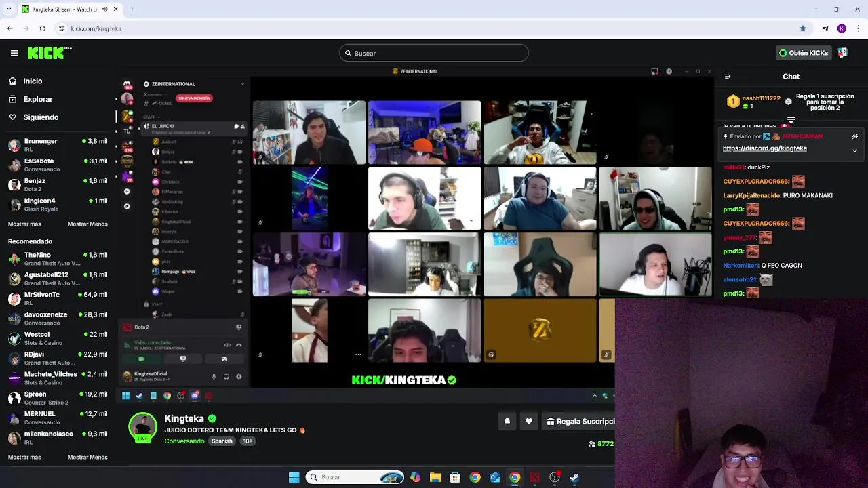Open Westcol recommended channel
The image size is (868, 488).
click(x=58, y=338)
